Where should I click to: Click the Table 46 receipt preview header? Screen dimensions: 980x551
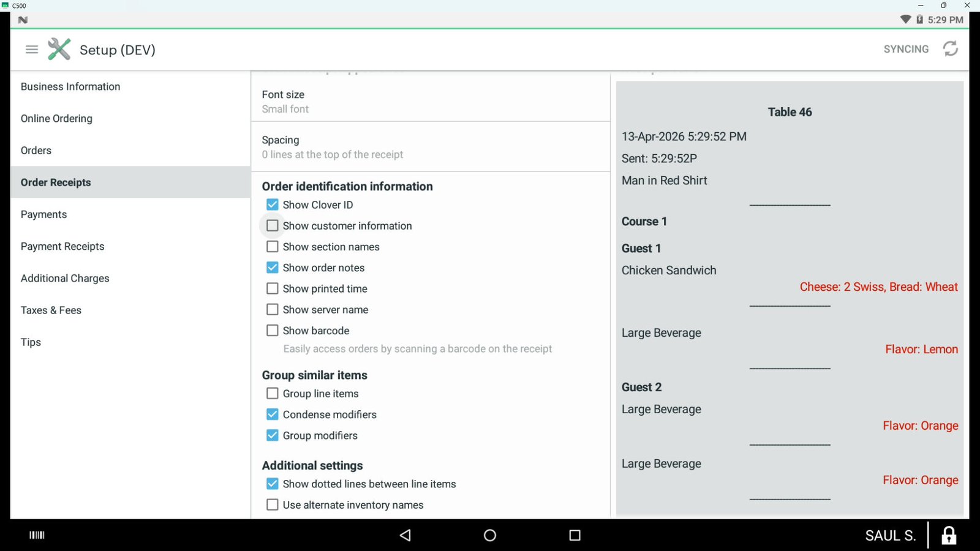click(x=790, y=112)
